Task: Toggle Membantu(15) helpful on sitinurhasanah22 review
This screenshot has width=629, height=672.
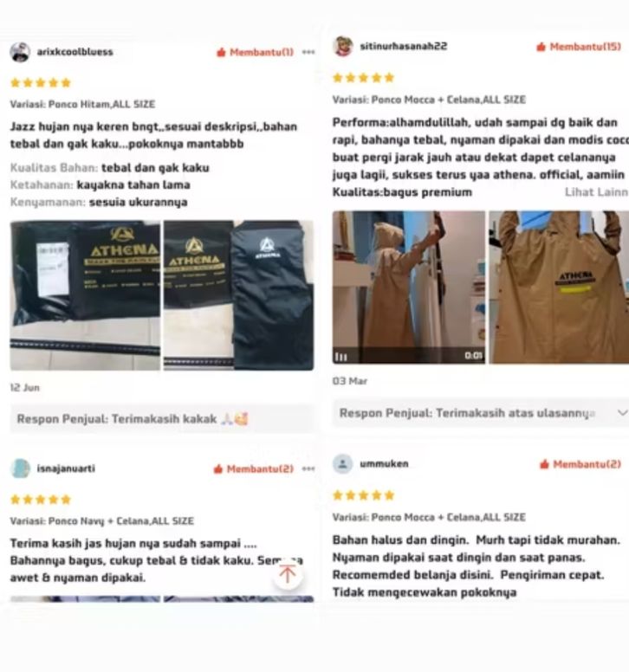Action: point(579,47)
